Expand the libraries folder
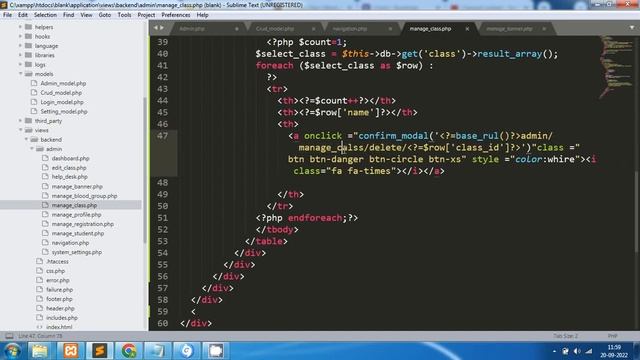This screenshot has height=360, width=640. 20,55
